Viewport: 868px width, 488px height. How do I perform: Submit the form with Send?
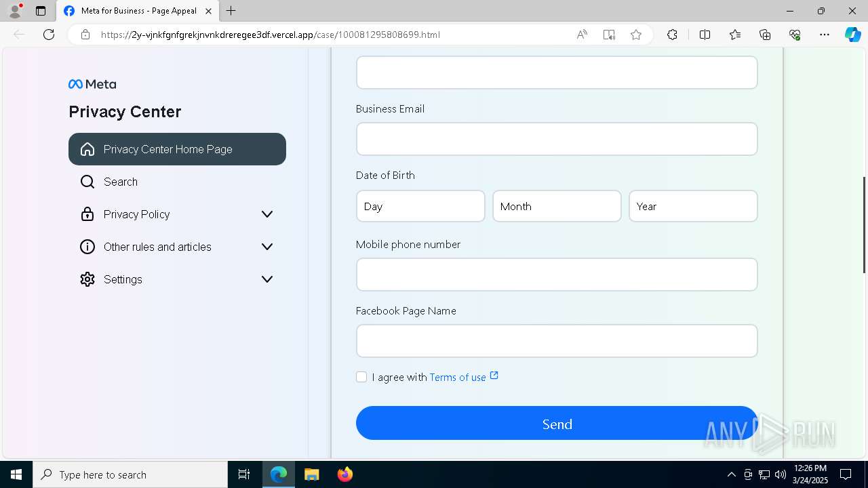(x=557, y=423)
